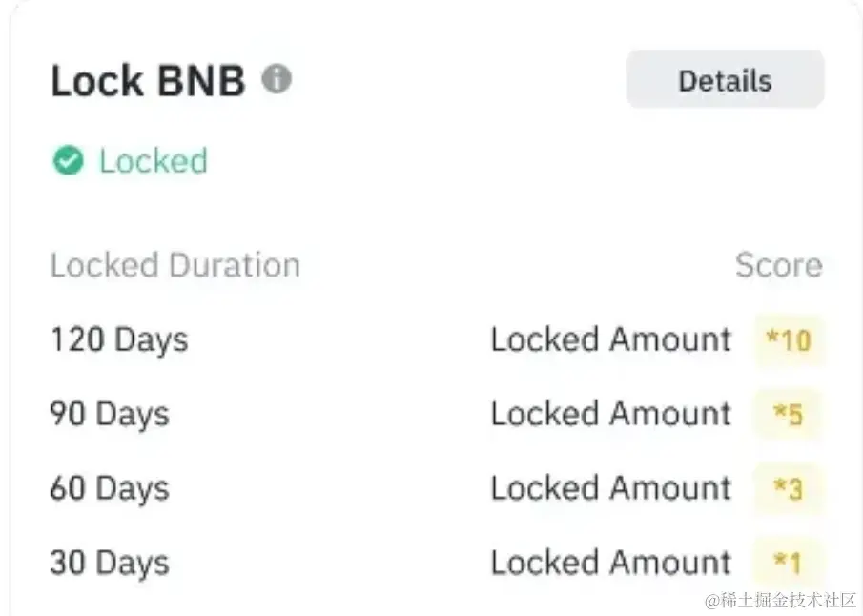Click the *5 score badge
The height and width of the screenshot is (616, 863).
click(x=789, y=415)
